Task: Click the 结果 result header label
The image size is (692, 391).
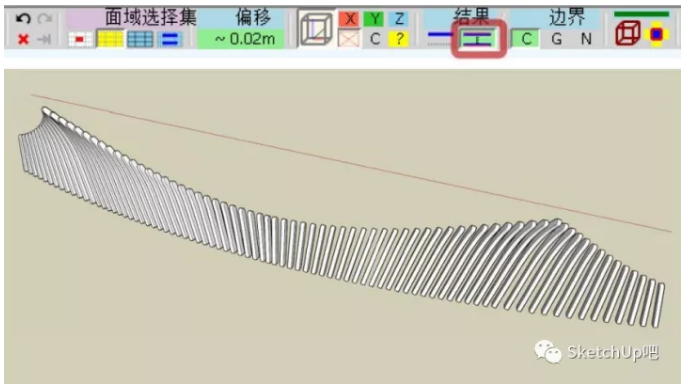Action: [x=471, y=17]
